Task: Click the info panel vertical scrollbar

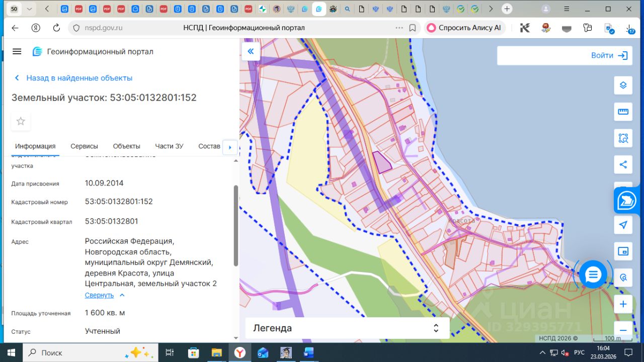Action: [x=236, y=225]
